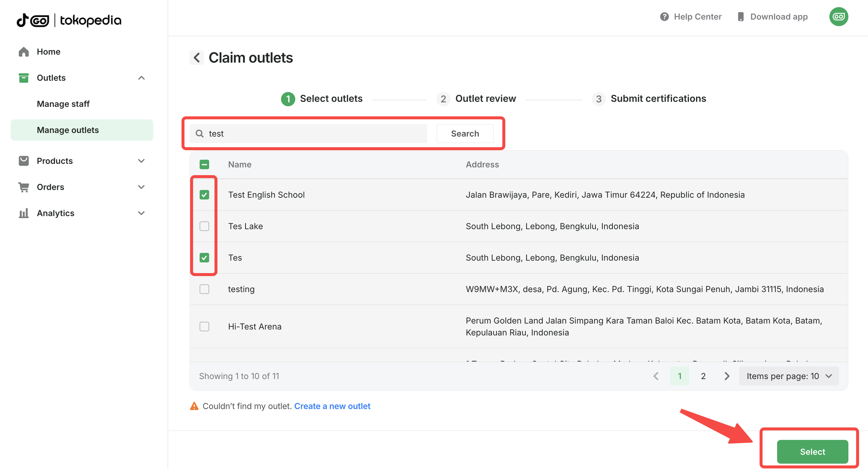Viewport: 868px width, 469px height.
Task: Select Manage outlets menu item
Action: 68,130
